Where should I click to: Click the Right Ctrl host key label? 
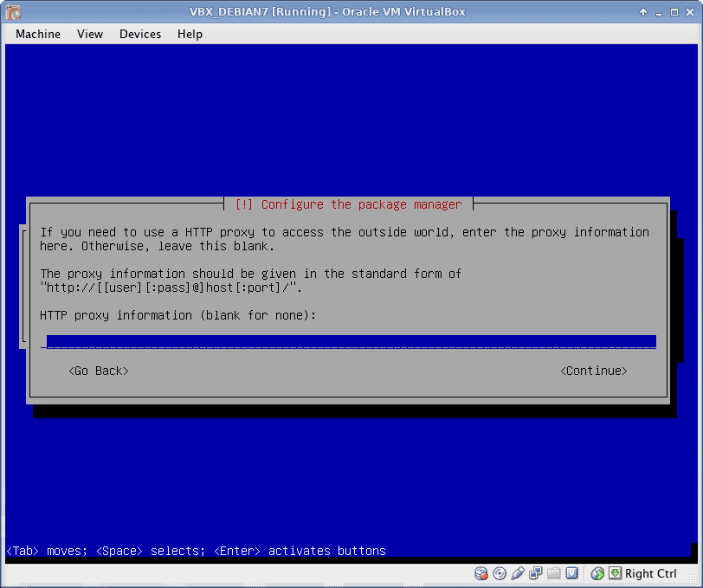tap(651, 573)
